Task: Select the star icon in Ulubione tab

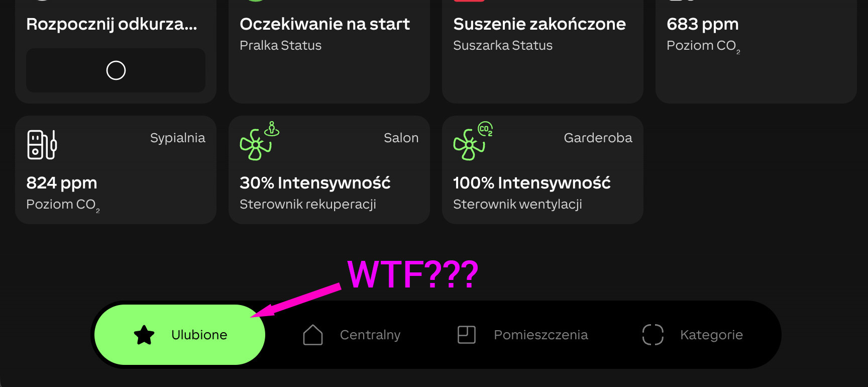Action: tap(144, 335)
